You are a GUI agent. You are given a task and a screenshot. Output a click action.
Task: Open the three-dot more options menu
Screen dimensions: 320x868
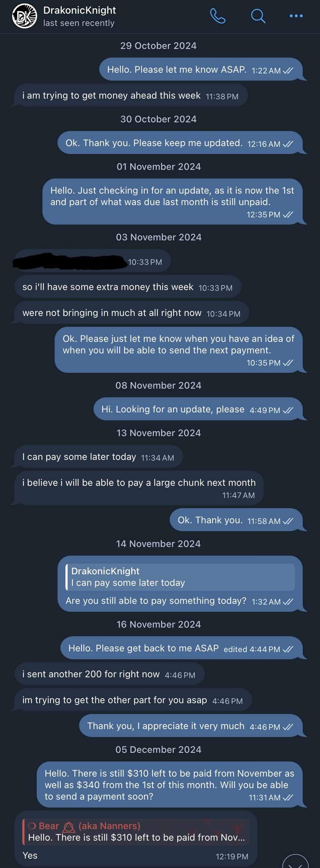pos(296,16)
